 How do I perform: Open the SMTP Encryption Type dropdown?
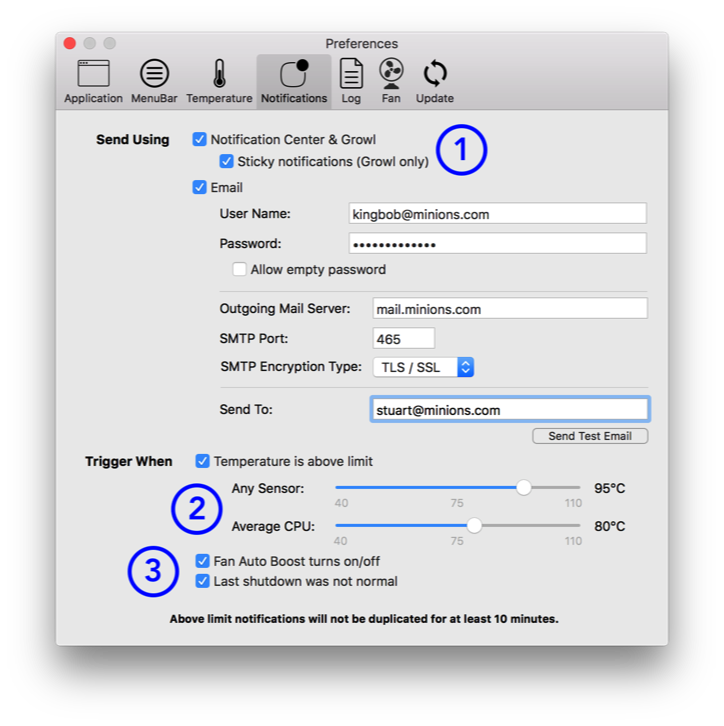coord(423,367)
